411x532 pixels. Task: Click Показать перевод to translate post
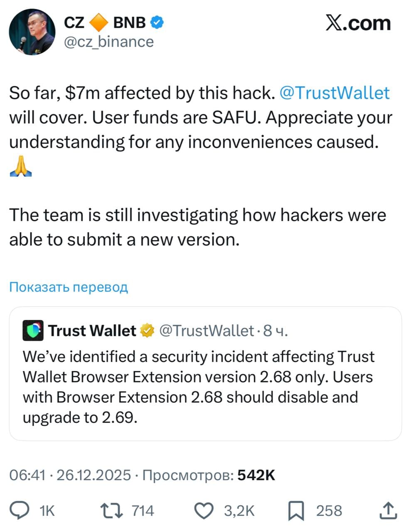(x=69, y=287)
